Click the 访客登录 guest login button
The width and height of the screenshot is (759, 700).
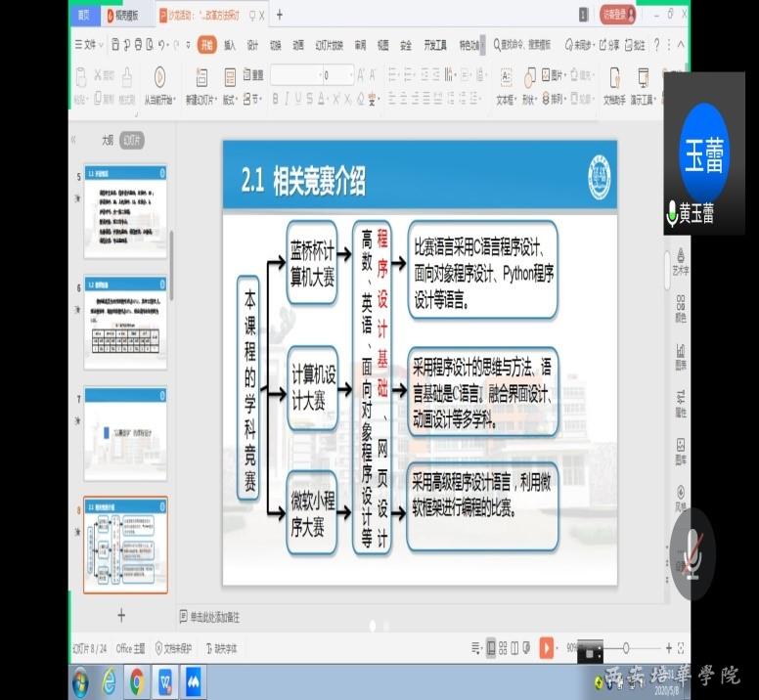point(618,15)
